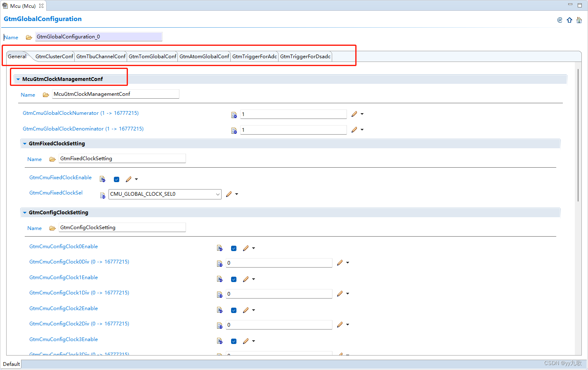This screenshot has width=588, height=370.
Task: Switch to the GtmAtomGlobalConf tab
Action: coord(204,57)
